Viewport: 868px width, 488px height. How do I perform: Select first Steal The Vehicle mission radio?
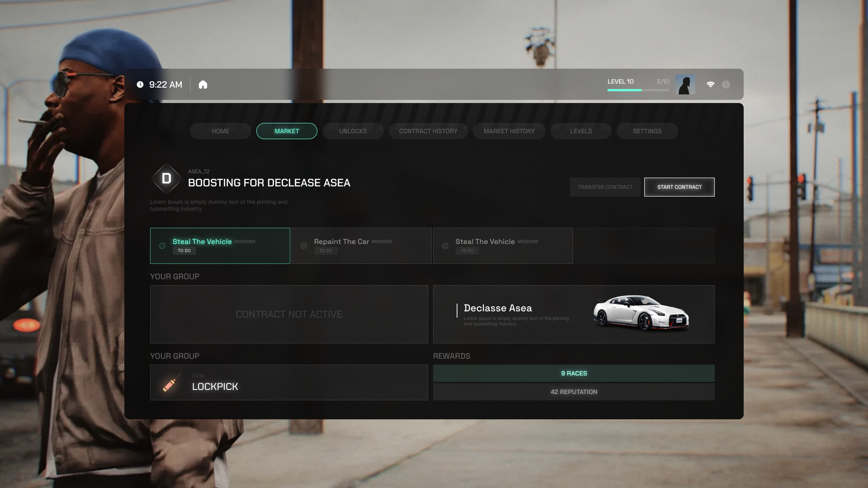click(162, 246)
